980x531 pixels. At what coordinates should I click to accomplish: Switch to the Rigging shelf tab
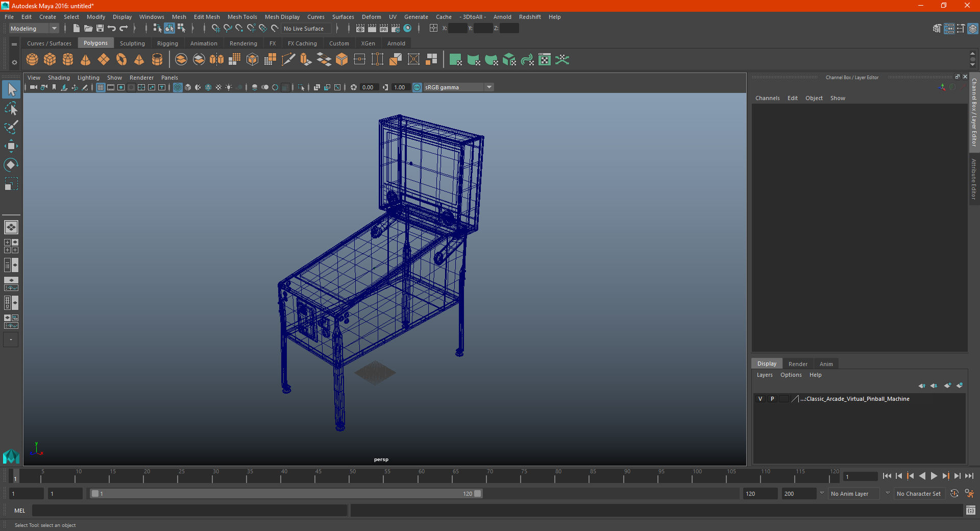(167, 43)
